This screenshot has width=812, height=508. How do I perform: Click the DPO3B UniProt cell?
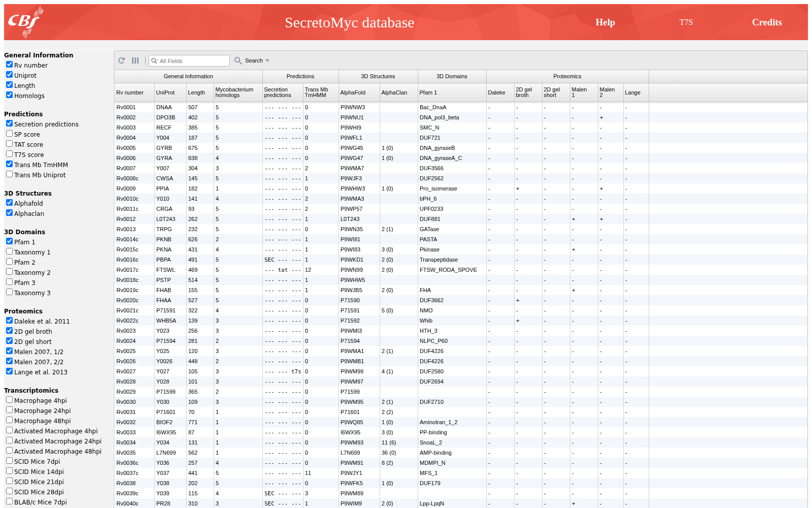[170, 117]
